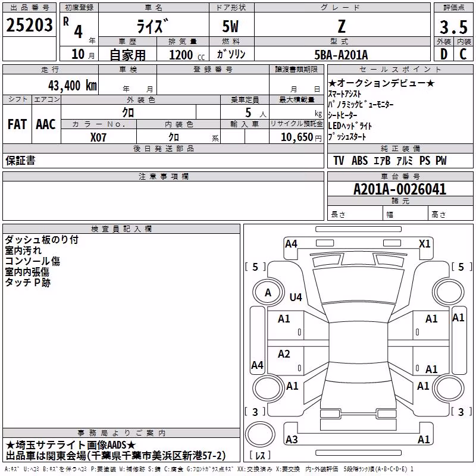The height and width of the screenshot is (476, 476).
Task: Click the displacement 1200 cc
Action: coord(187,55)
